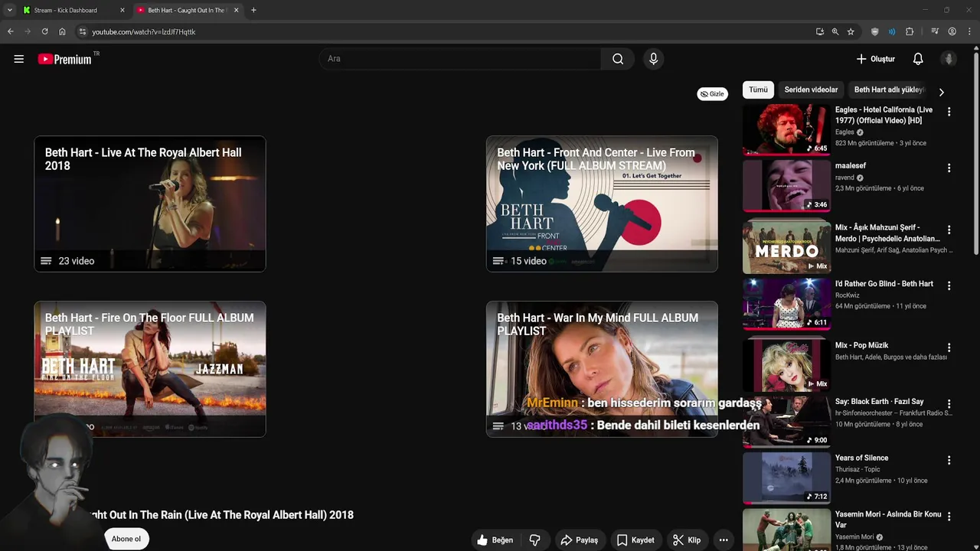Open options for I'd Rather Go Blind video
Image resolution: width=980 pixels, height=551 pixels.
pyautogui.click(x=949, y=285)
